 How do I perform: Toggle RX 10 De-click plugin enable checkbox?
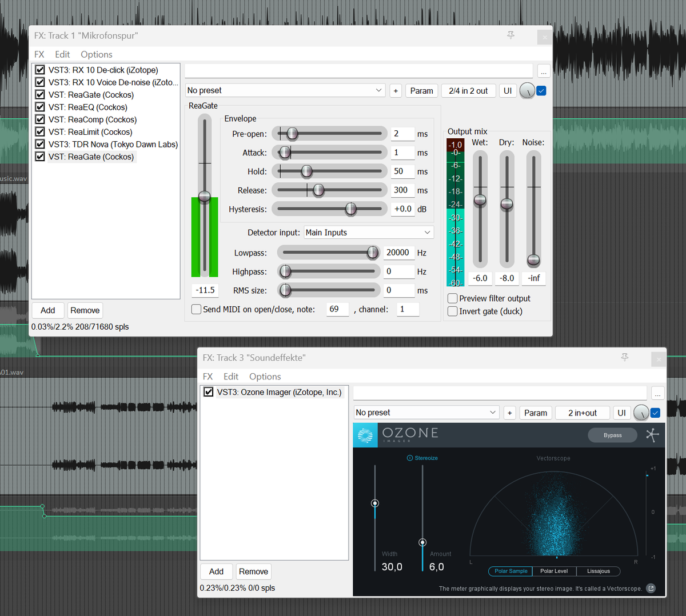coord(40,70)
